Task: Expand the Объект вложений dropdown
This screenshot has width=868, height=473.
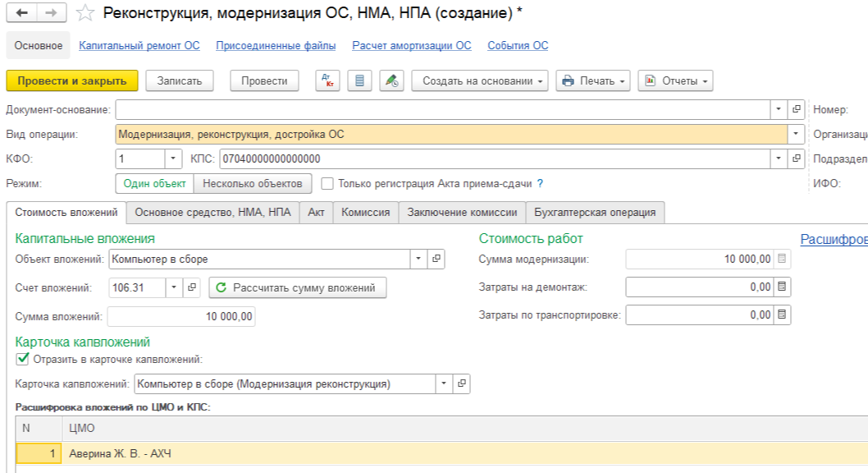Action: tap(418, 259)
